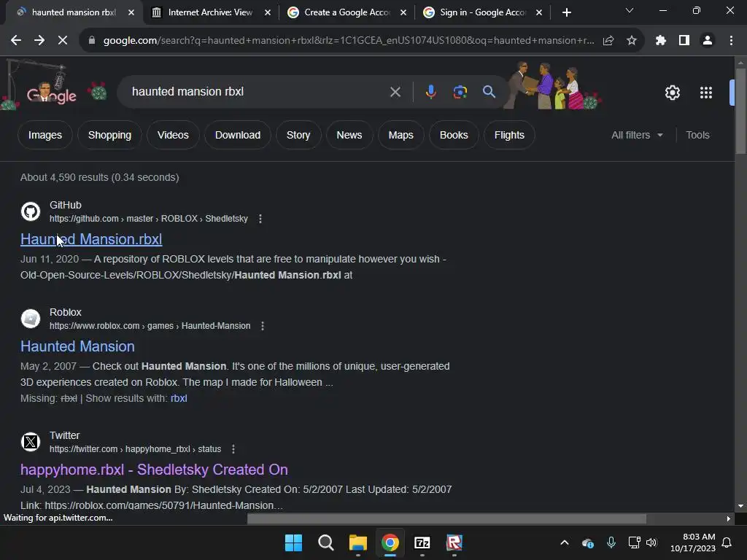
Task: Go forward to the next page
Action: [x=39, y=41]
